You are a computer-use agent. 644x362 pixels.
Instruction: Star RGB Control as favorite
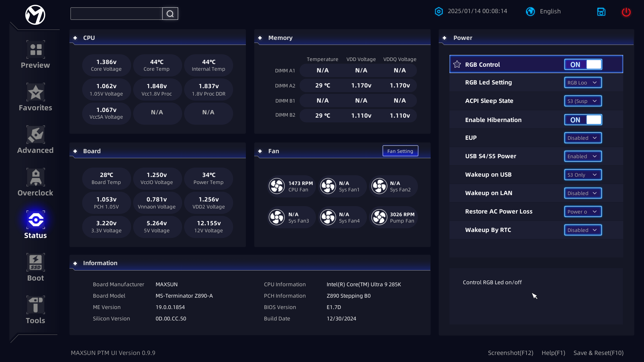tap(457, 64)
